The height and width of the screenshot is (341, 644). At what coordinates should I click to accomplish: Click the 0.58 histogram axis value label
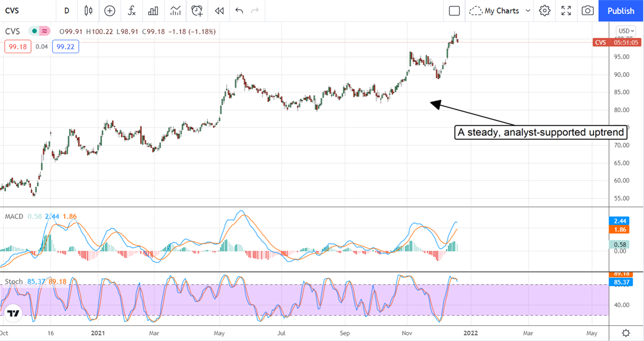point(618,244)
